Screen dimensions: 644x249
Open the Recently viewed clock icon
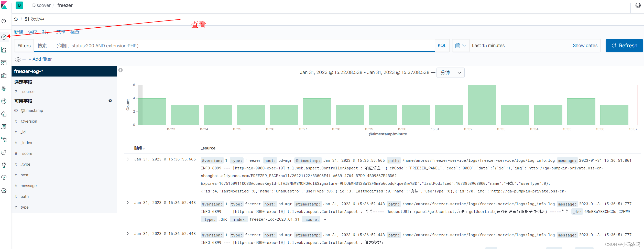(x=4, y=21)
